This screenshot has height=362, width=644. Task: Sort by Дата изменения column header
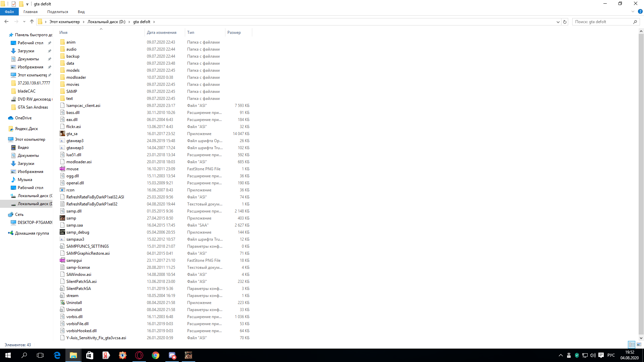[x=161, y=33]
